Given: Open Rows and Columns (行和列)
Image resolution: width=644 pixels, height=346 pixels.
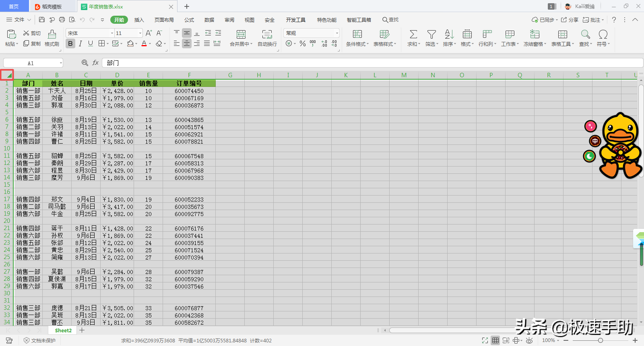Looking at the screenshot, I should pyautogui.click(x=487, y=38).
